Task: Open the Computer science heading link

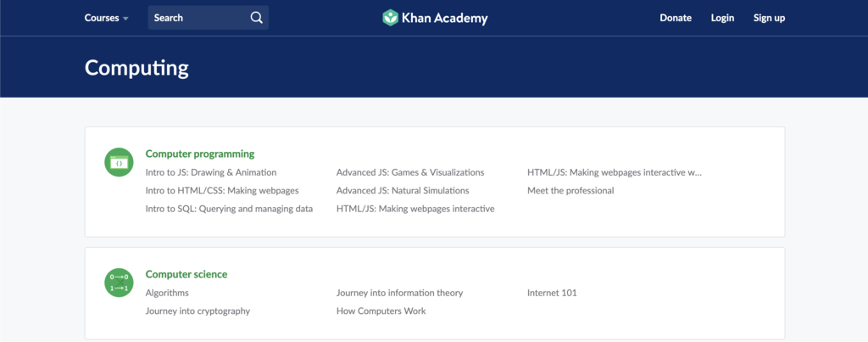Action: 186,274
